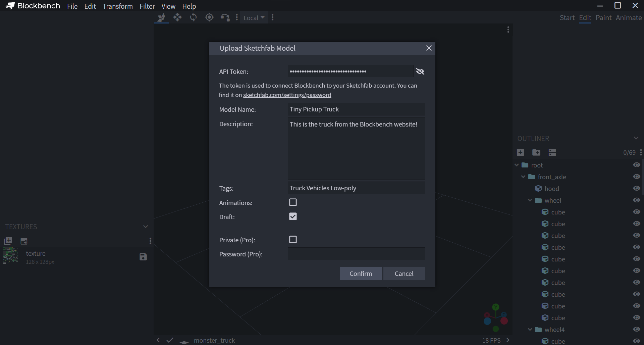This screenshot has width=644, height=345.
Task: Select the Move tool in the toolbar
Action: point(178,17)
